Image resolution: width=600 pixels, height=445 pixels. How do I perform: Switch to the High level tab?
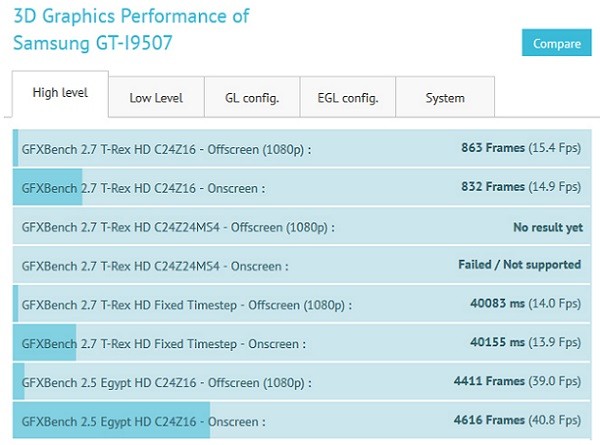click(60, 94)
